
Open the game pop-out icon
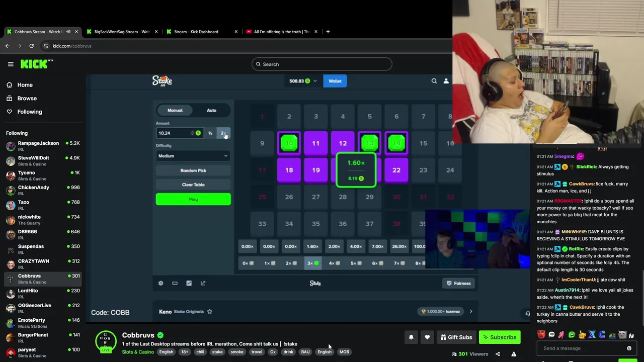203,283
